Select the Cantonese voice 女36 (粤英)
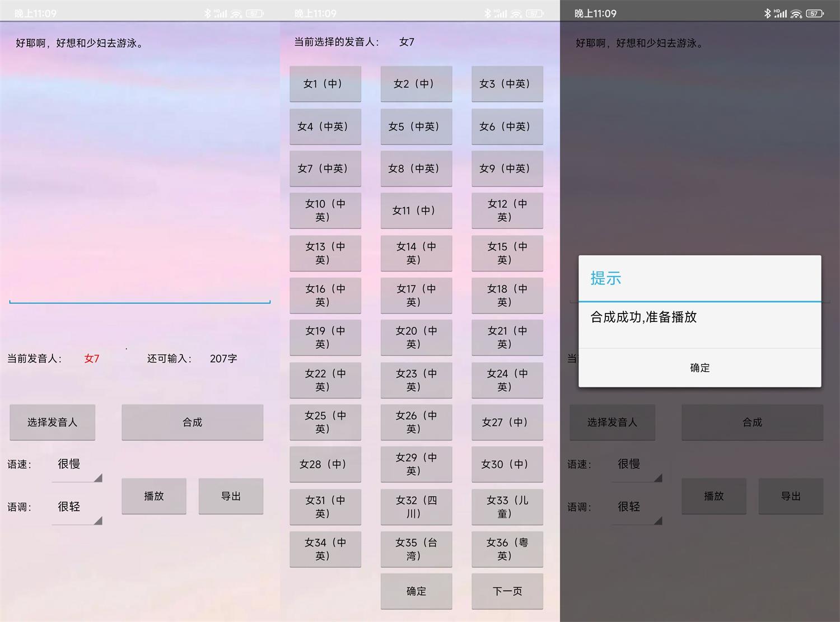The width and height of the screenshot is (840, 622). (x=507, y=549)
